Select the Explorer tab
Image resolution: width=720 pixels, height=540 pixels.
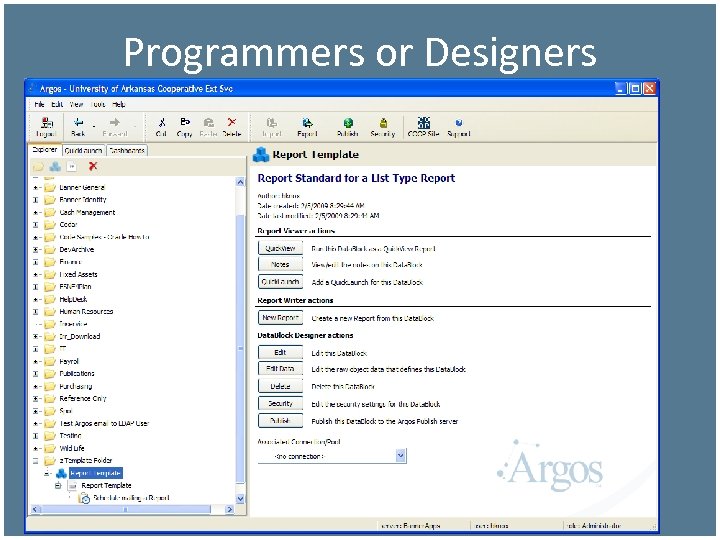tap(45, 150)
